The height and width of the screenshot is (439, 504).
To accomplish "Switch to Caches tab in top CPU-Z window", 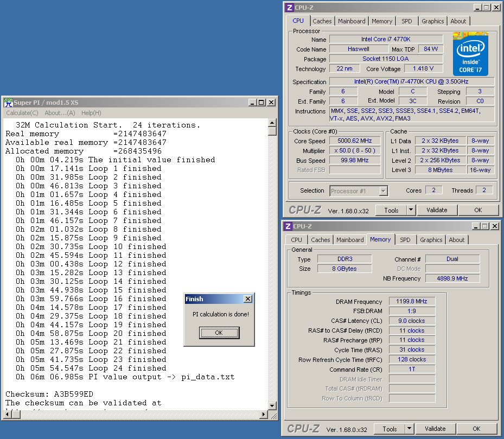I will pos(322,21).
